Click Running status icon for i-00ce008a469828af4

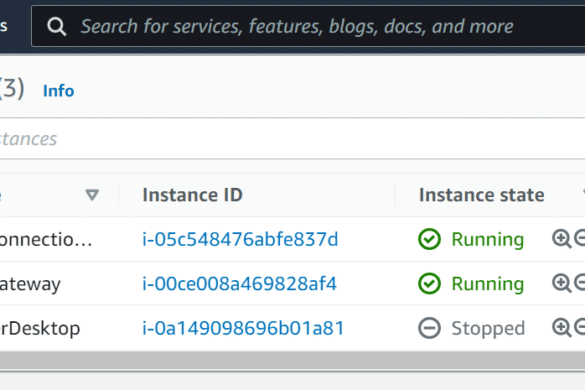(x=429, y=284)
